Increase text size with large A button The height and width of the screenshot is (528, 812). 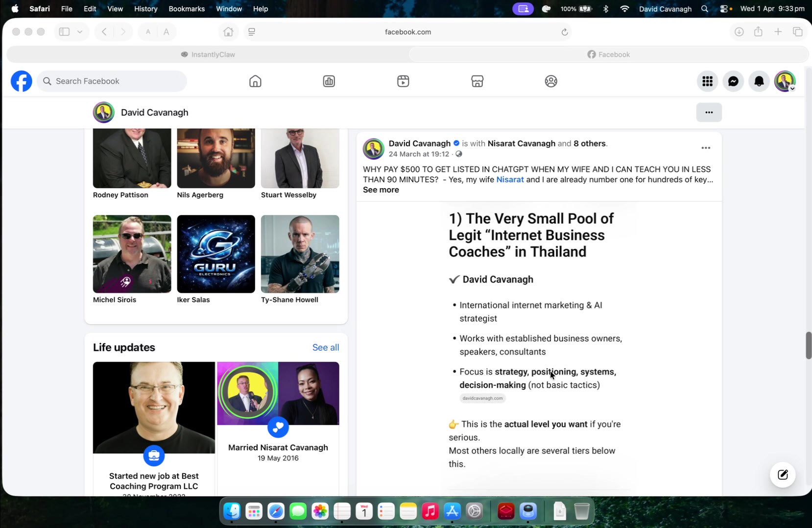click(x=167, y=32)
